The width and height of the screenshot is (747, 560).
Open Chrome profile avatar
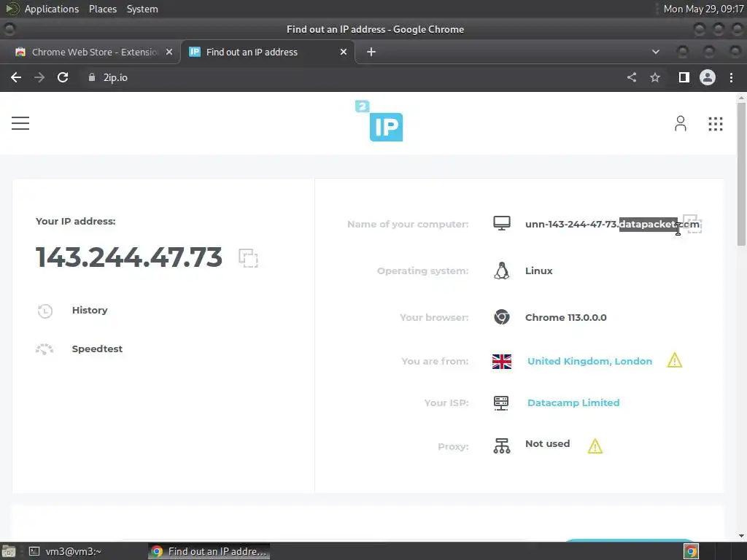point(708,77)
